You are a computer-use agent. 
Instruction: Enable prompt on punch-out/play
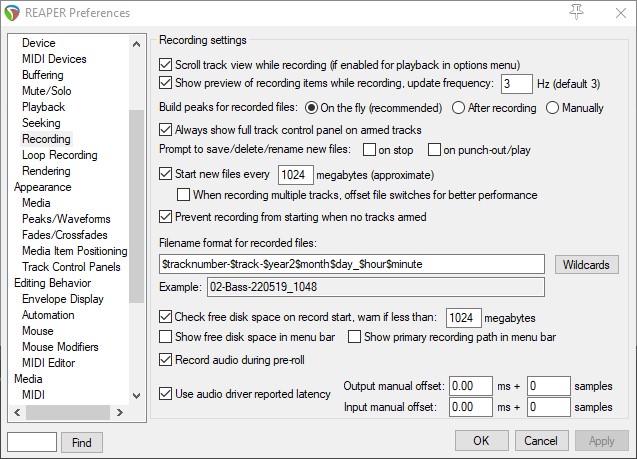[434, 149]
